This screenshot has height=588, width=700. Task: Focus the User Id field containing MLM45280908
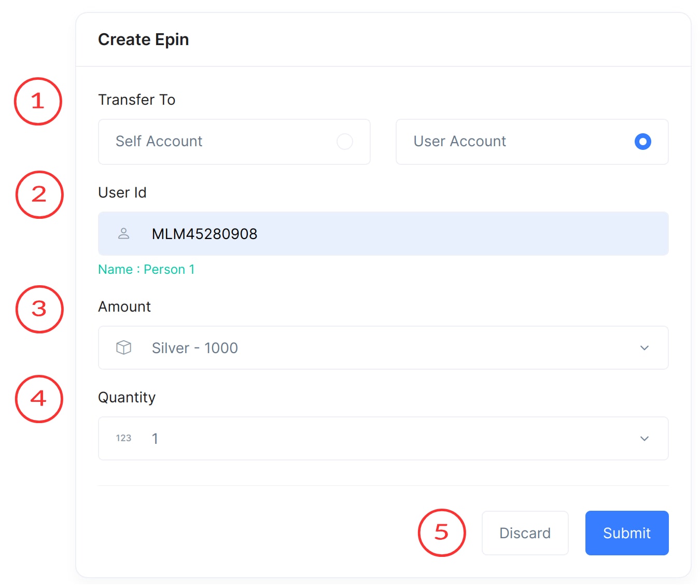pyautogui.click(x=383, y=234)
